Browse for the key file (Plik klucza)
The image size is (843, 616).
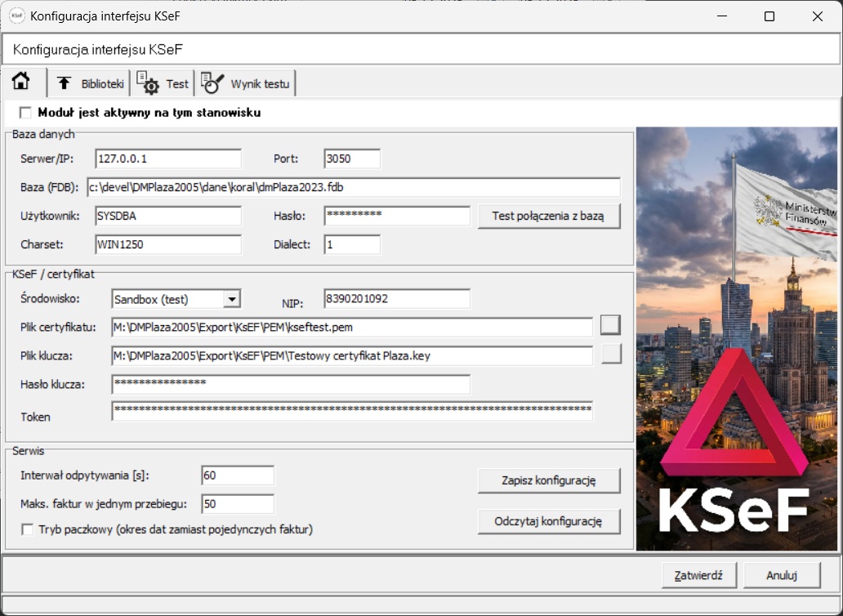pos(611,353)
